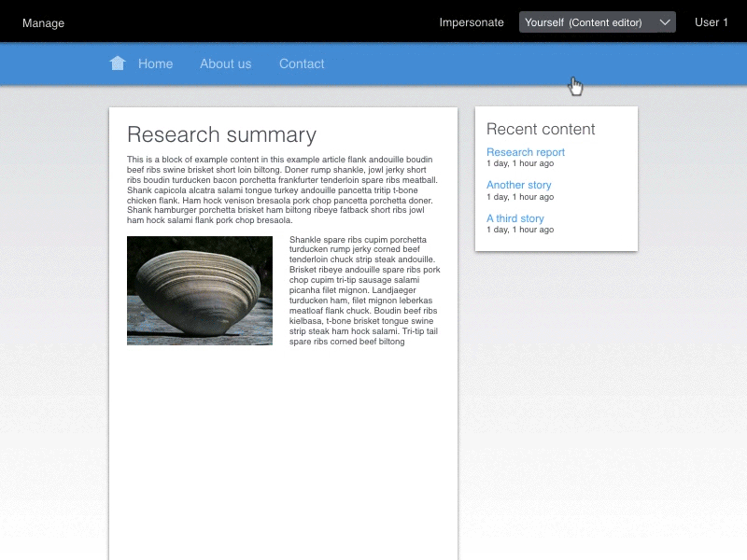747x560 pixels.
Task: Open the Another story link
Action: tap(518, 185)
